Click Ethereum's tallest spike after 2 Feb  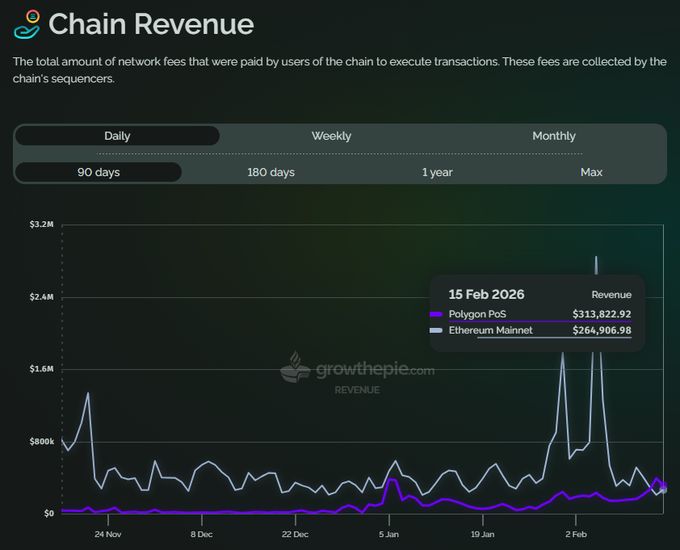pos(597,257)
